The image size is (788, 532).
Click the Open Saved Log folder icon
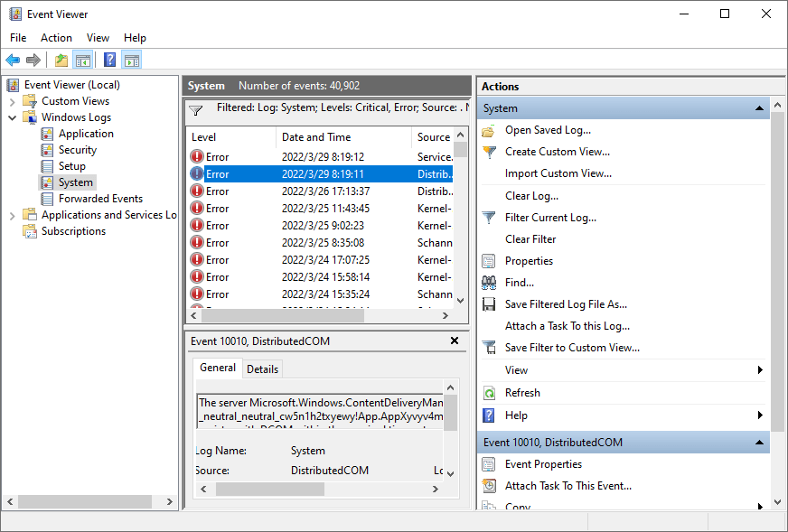click(x=489, y=130)
